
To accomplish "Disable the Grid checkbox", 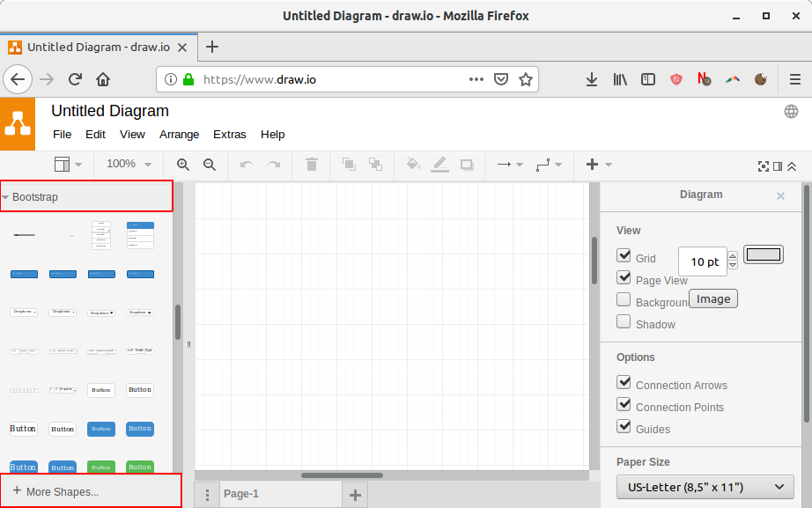I will coord(624,256).
